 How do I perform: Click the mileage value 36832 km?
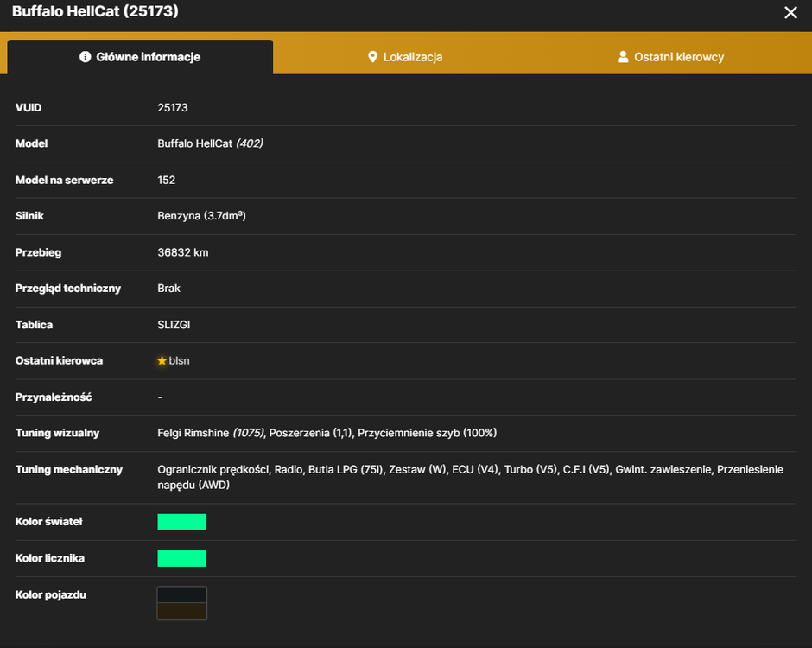pos(183,252)
